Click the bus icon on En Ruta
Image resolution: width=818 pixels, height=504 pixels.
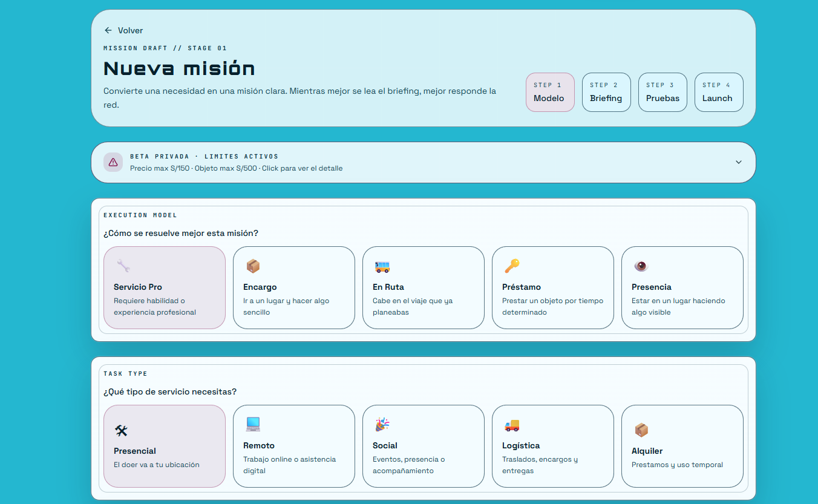(382, 266)
